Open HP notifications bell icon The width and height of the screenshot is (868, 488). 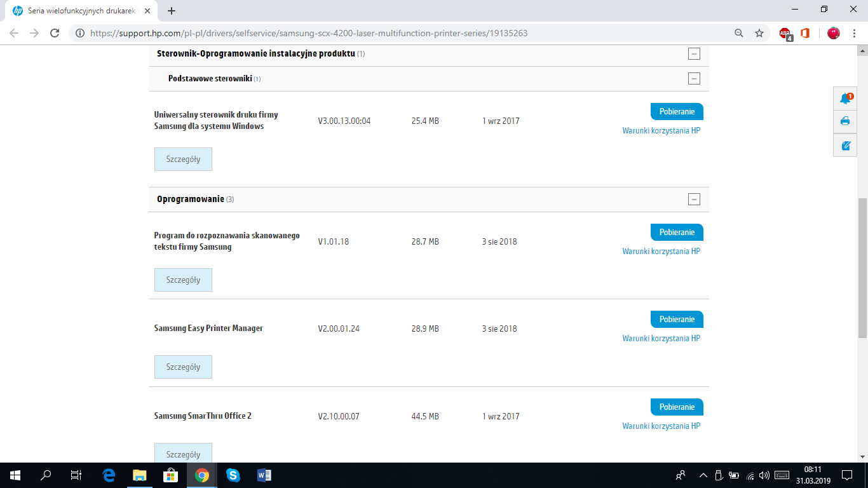pos(845,98)
